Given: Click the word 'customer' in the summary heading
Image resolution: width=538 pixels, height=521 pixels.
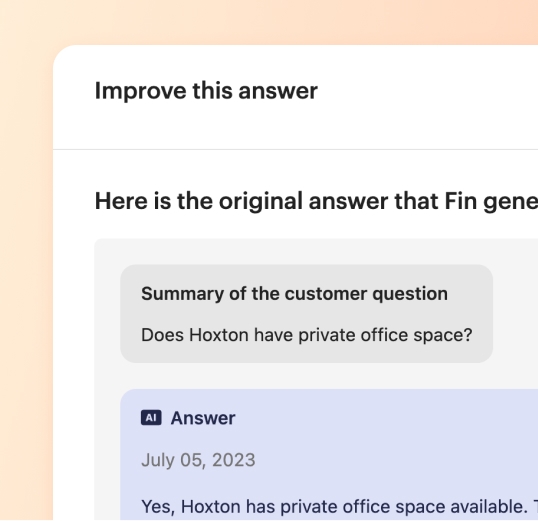Looking at the screenshot, I should [326, 294].
